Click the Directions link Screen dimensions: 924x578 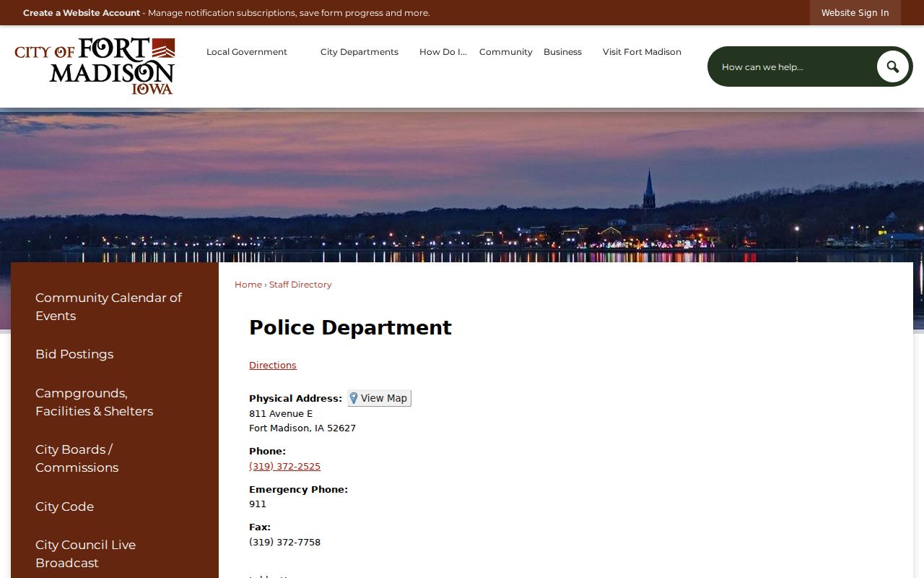(273, 366)
